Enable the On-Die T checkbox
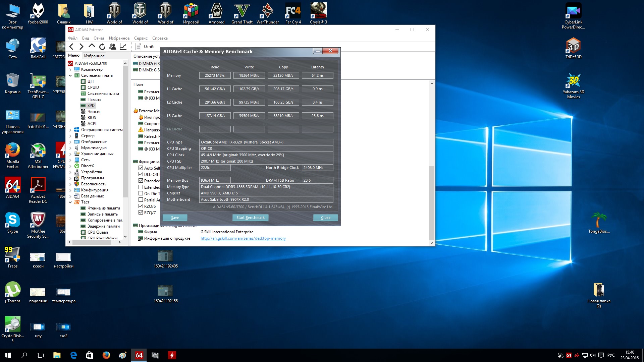The image size is (644, 362). click(x=141, y=193)
